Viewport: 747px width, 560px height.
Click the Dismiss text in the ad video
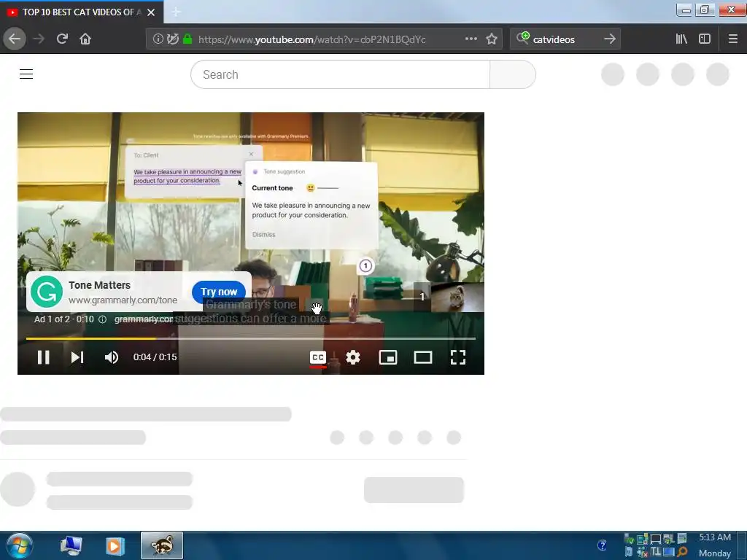[x=263, y=234]
